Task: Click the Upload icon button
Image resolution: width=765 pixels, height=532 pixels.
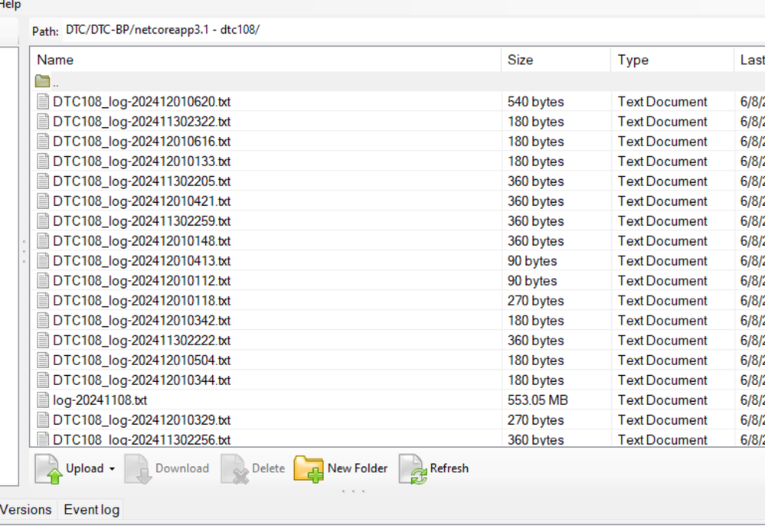Action: tap(49, 468)
